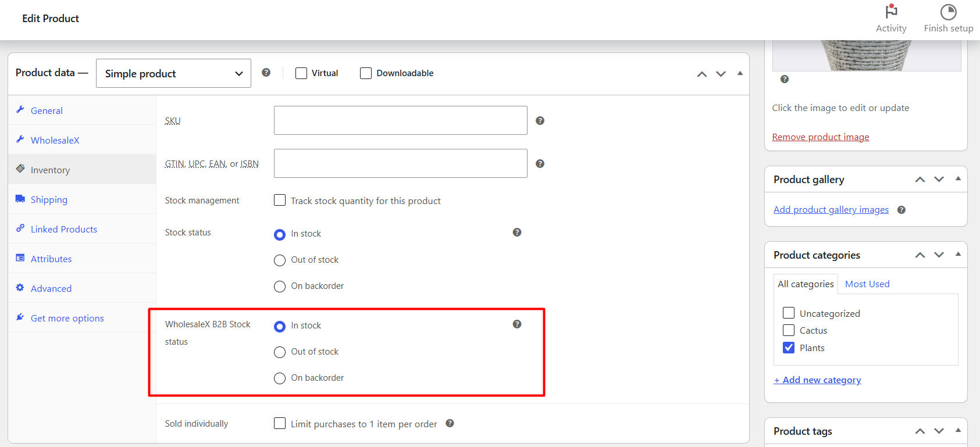Open the Activity flag icon

click(x=891, y=12)
